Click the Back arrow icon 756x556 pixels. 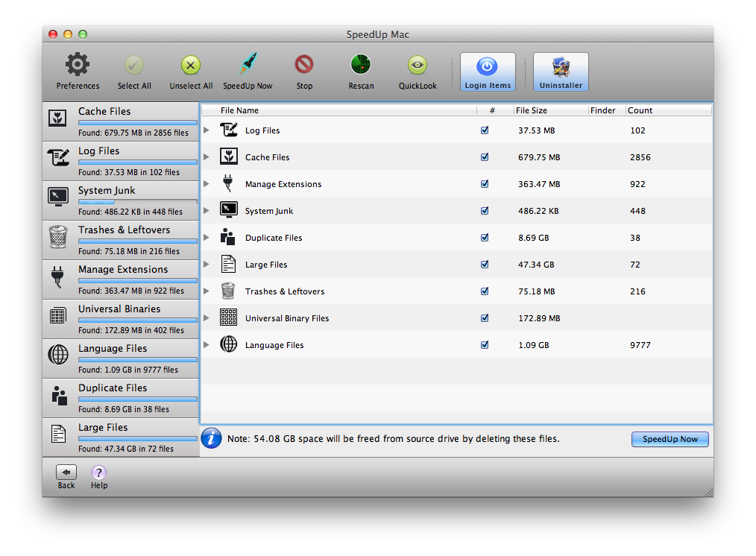point(66,473)
